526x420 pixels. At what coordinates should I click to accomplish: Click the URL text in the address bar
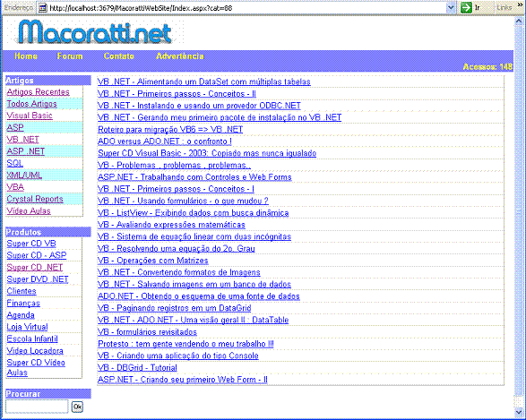coord(141,8)
